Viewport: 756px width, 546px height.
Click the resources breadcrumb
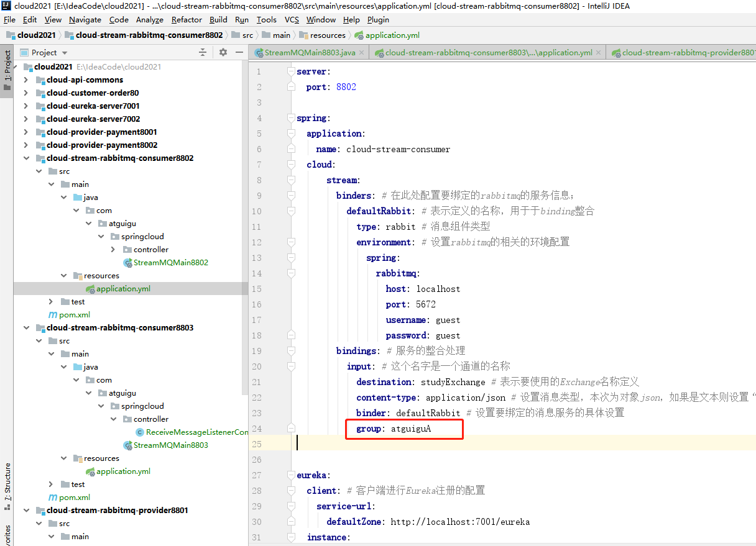[322, 35]
